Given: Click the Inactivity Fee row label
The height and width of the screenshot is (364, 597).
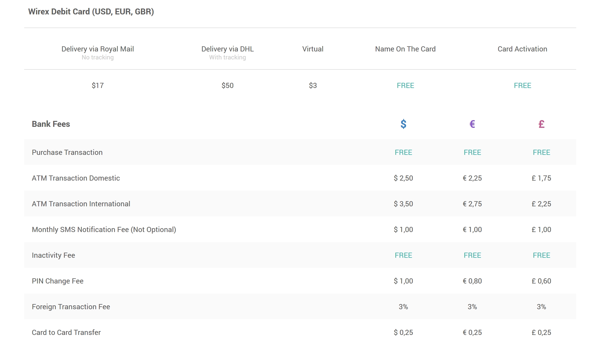Looking at the screenshot, I should pyautogui.click(x=54, y=255).
